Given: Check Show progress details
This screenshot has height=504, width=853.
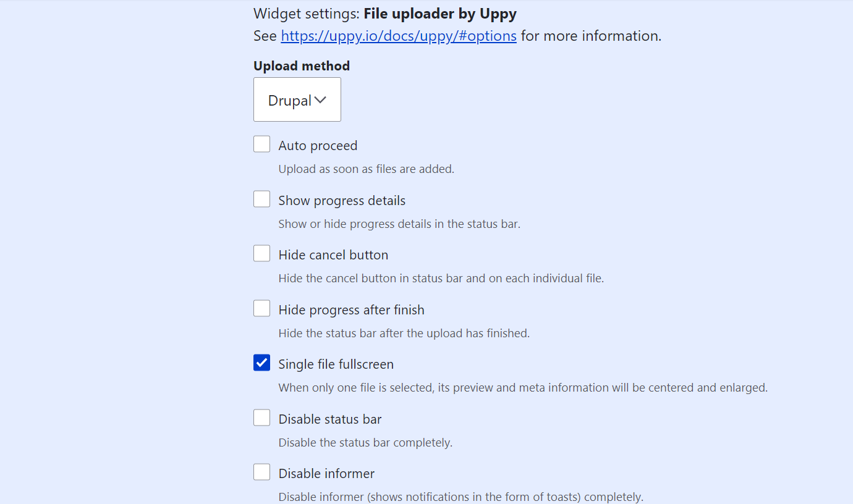Looking at the screenshot, I should tap(261, 198).
